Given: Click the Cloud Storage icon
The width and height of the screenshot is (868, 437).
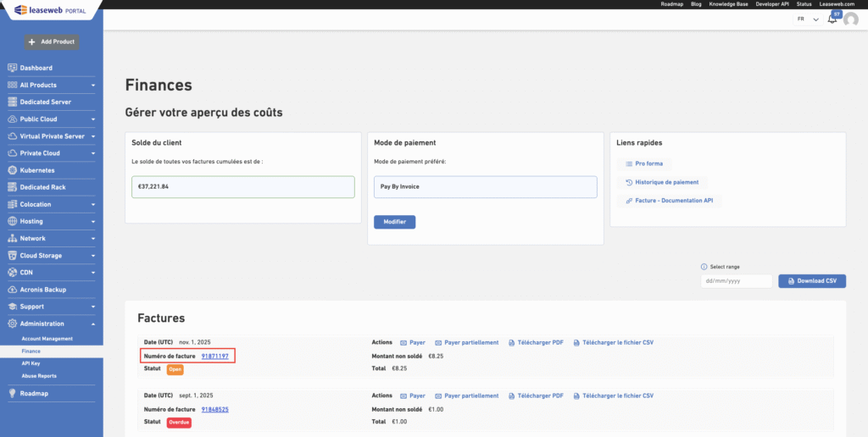Looking at the screenshot, I should (12, 256).
